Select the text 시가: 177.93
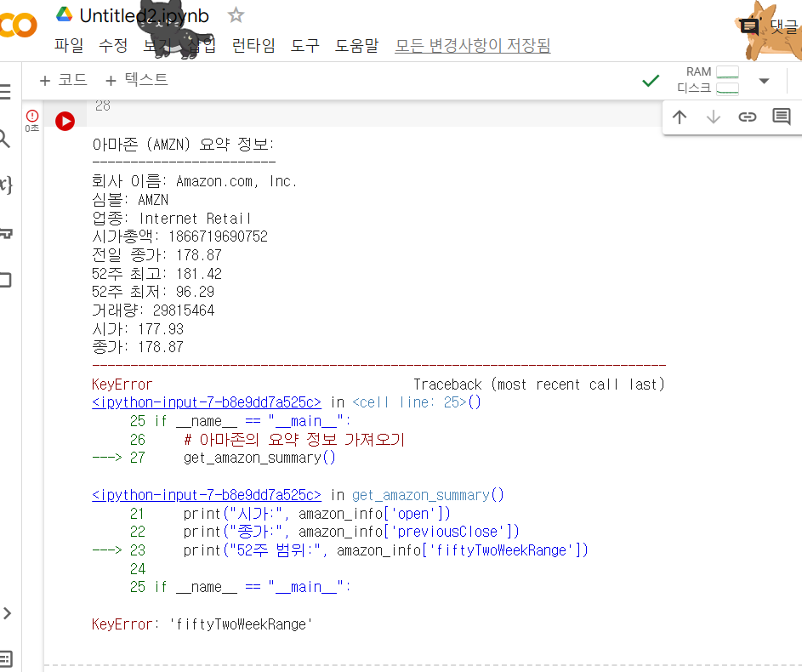The height and width of the screenshot is (672, 802). 138,329
